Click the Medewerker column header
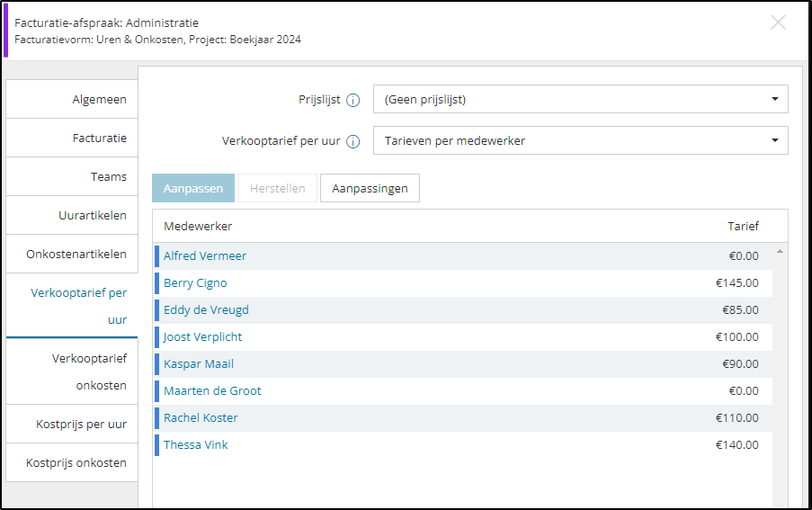The width and height of the screenshot is (812, 510). [x=198, y=227]
